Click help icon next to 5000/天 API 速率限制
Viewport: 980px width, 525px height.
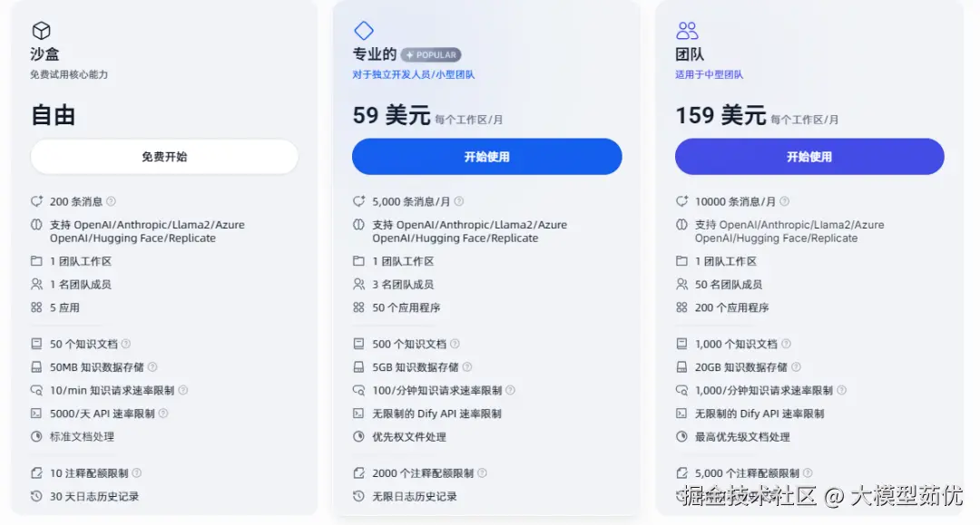tap(163, 413)
